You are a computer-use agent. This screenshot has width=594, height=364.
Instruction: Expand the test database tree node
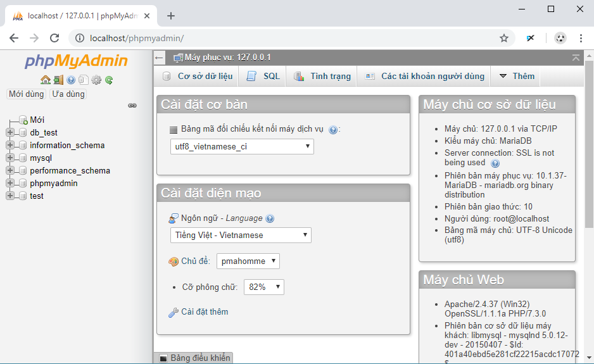click(x=10, y=196)
